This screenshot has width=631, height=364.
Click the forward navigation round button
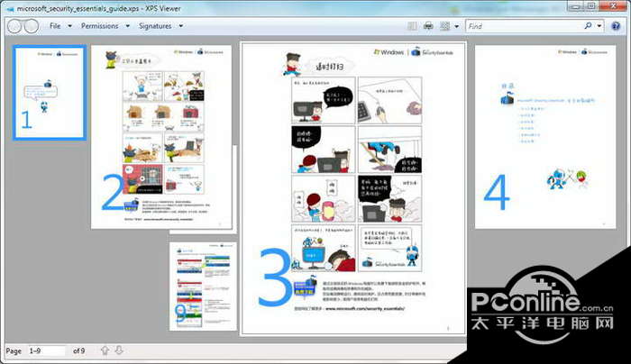pyautogui.click(x=32, y=26)
